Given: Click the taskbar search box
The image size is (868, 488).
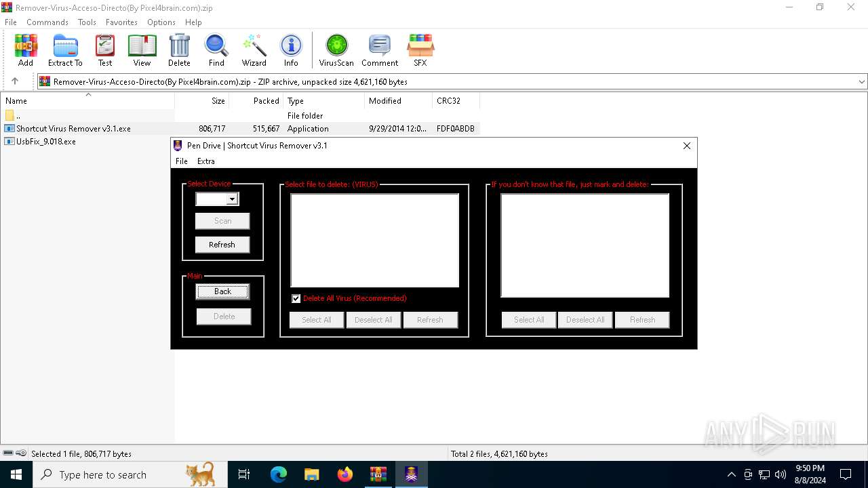Looking at the screenshot, I should click(129, 474).
